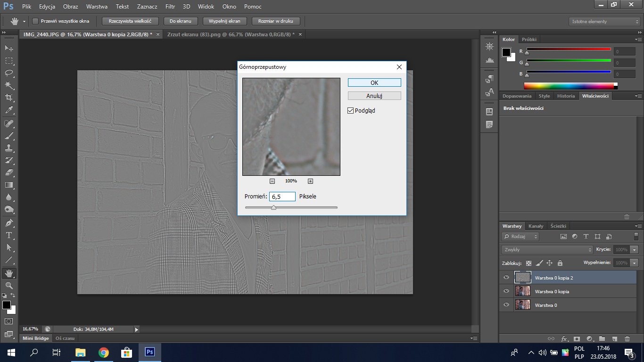Select the Lasso tool
The image size is (644, 362).
click(9, 73)
